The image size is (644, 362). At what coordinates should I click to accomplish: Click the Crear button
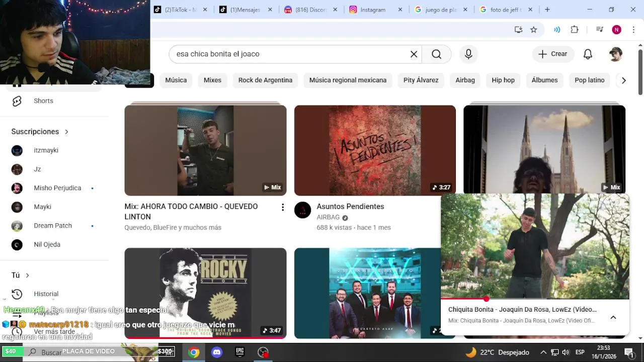(x=552, y=54)
